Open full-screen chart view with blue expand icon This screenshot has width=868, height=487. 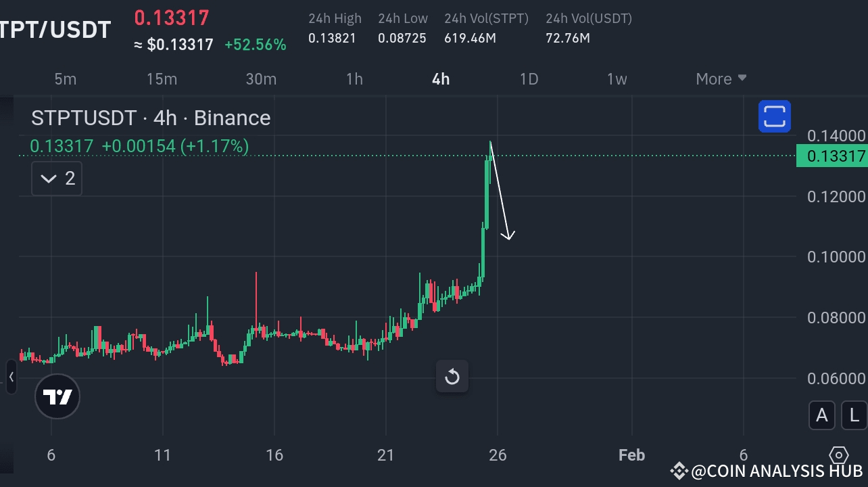tap(775, 116)
